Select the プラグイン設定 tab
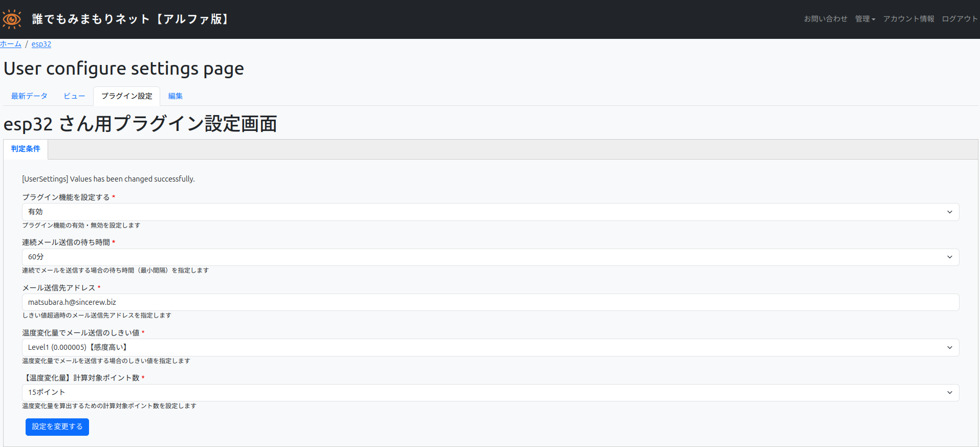This screenshot has height=447, width=980. tap(126, 96)
